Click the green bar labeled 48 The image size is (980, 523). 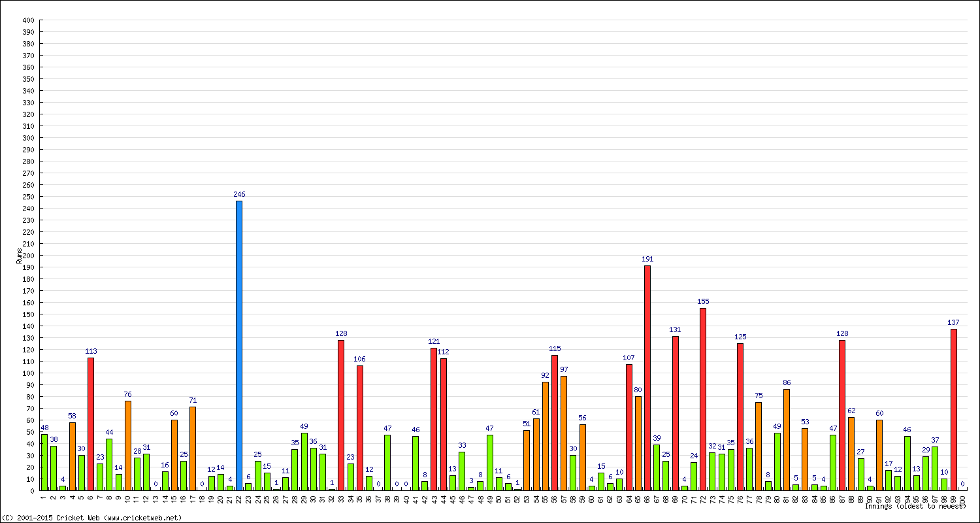pos(44,462)
